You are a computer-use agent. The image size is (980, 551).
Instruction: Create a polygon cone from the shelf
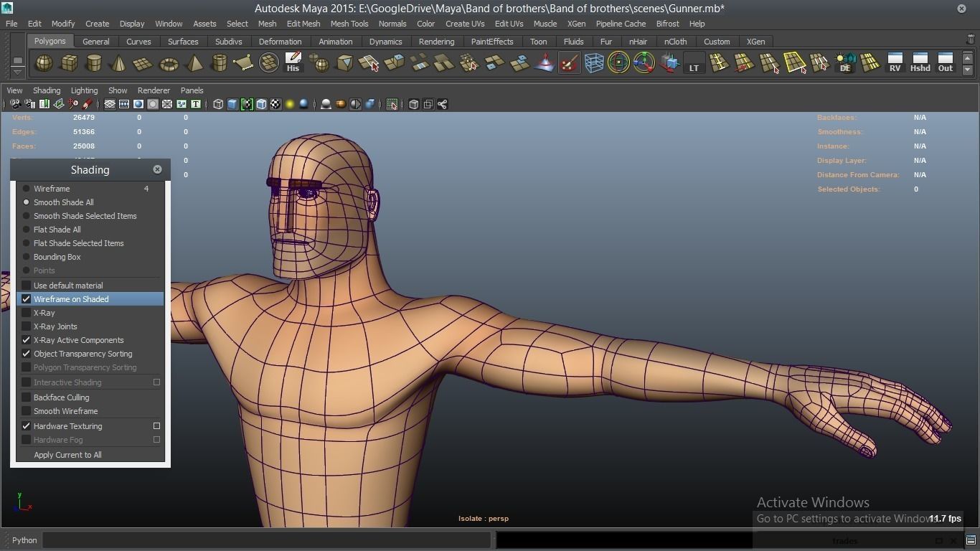click(118, 64)
